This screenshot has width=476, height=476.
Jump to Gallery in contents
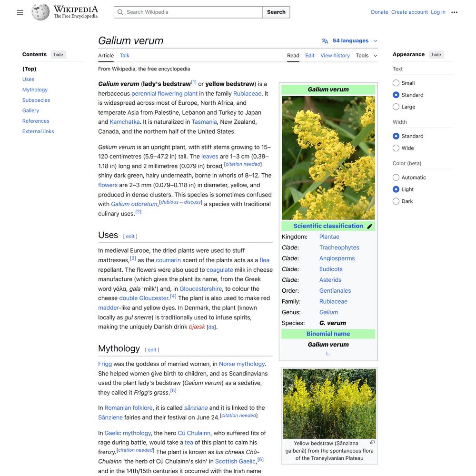point(30,110)
